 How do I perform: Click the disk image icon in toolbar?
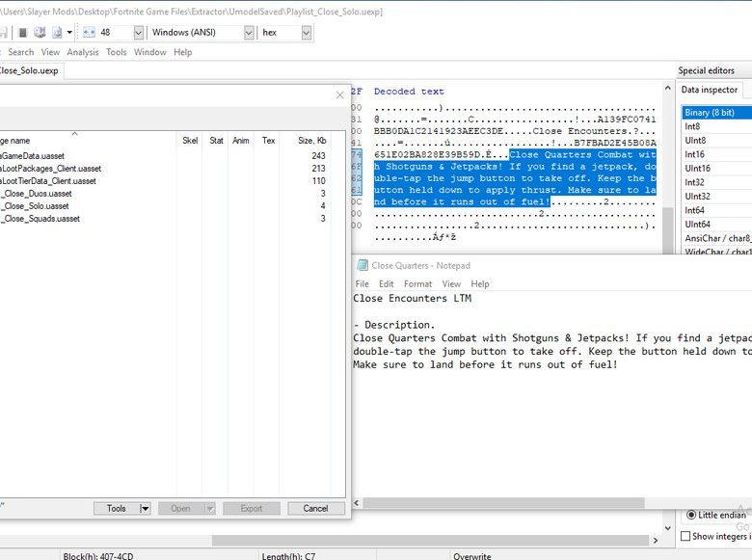[41, 32]
